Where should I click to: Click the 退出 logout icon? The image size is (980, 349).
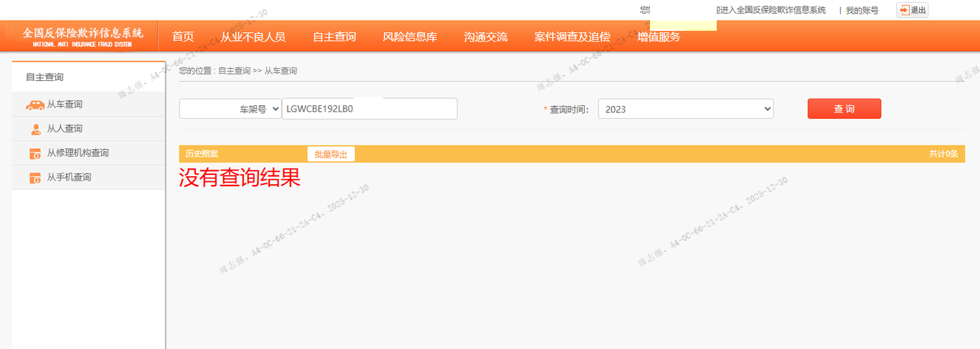pyautogui.click(x=912, y=10)
